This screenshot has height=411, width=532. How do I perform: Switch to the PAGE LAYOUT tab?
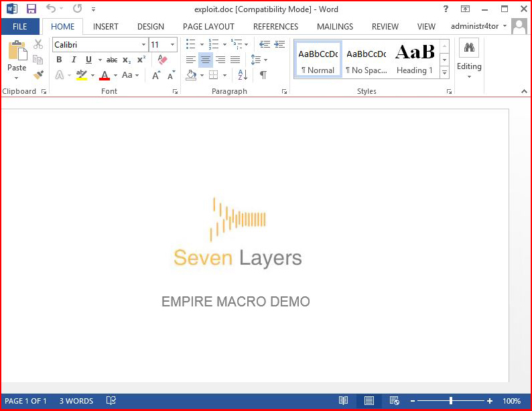coord(208,26)
